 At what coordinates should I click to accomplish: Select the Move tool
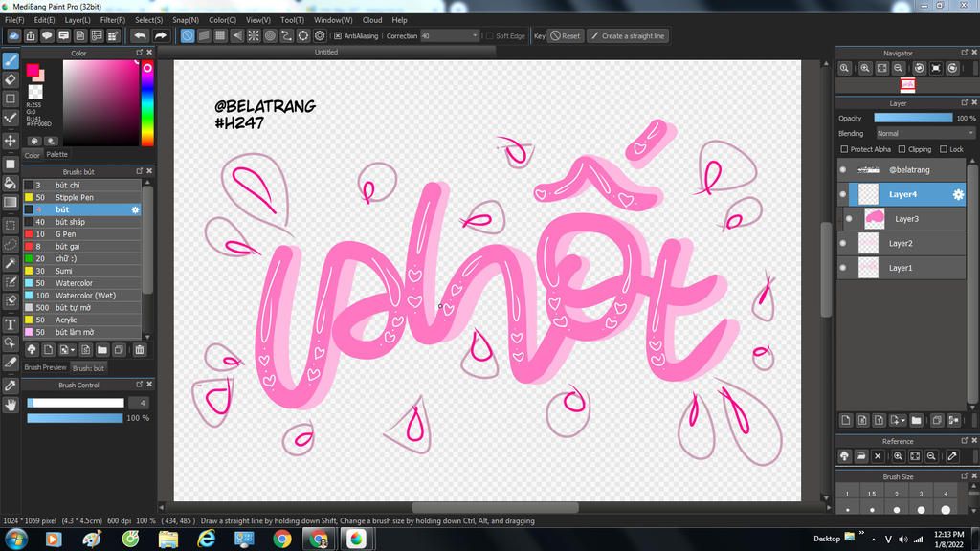(11, 141)
